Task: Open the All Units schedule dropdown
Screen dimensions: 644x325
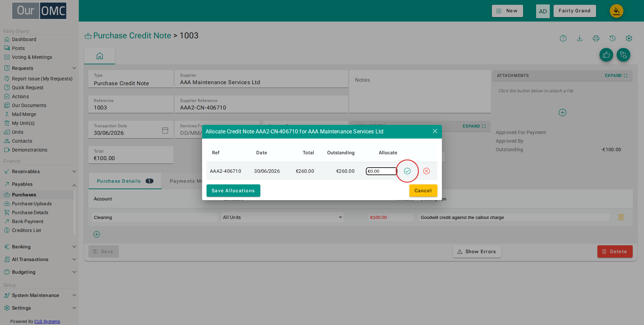Action: point(282,217)
